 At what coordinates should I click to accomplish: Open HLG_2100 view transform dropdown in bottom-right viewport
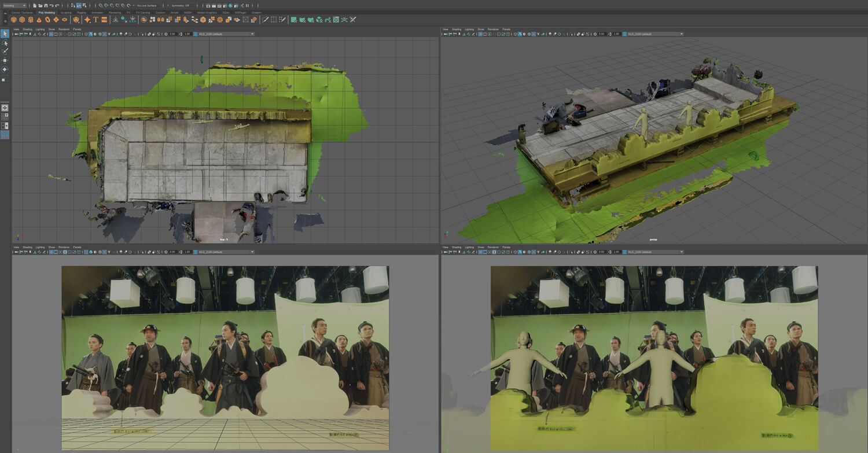tap(656, 252)
